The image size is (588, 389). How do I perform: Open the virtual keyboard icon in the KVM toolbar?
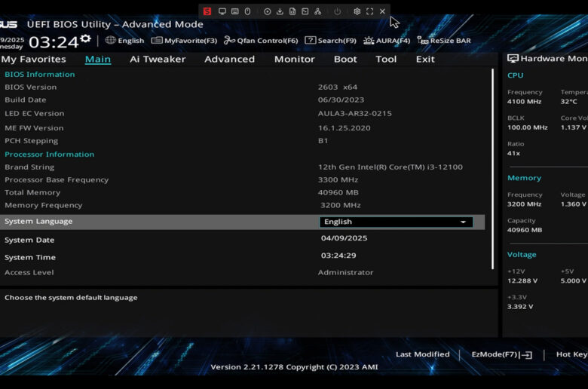click(x=234, y=11)
